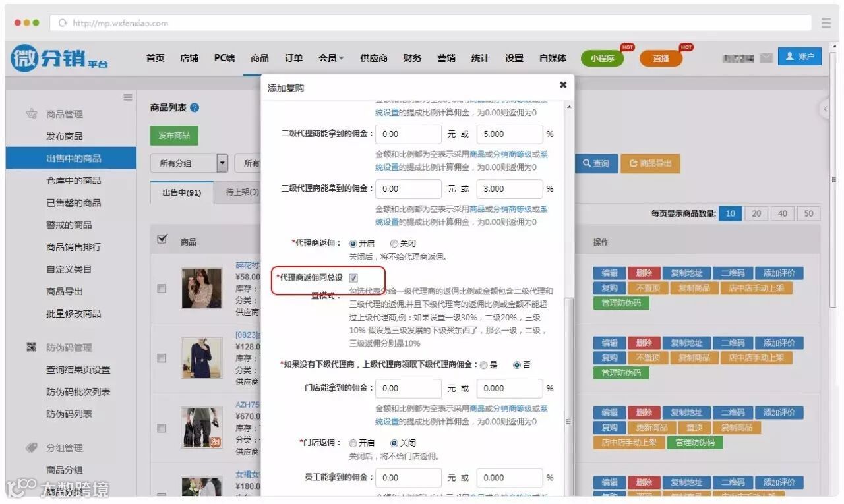Set products per page to 50
This screenshot has height=504, width=844.
pos(808,213)
